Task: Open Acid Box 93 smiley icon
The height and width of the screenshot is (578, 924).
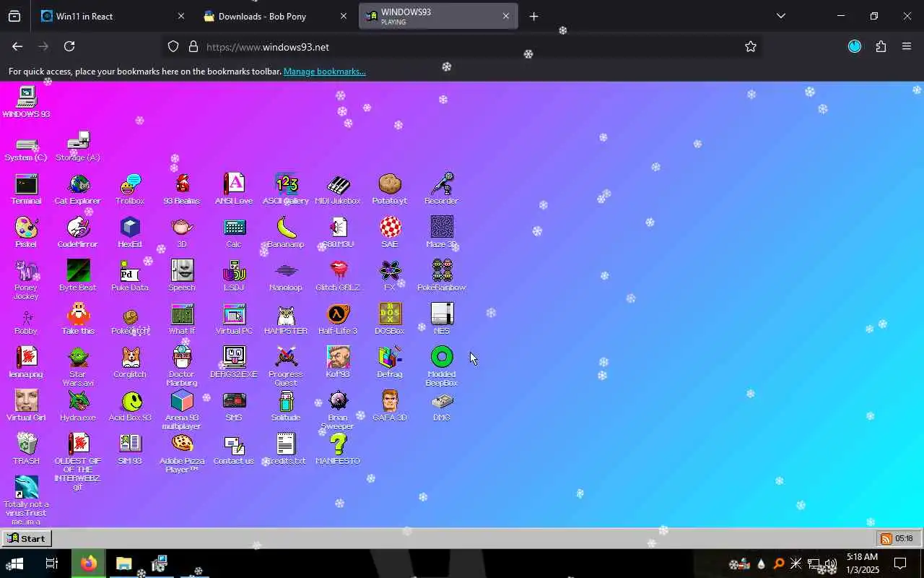Action: pos(130,406)
